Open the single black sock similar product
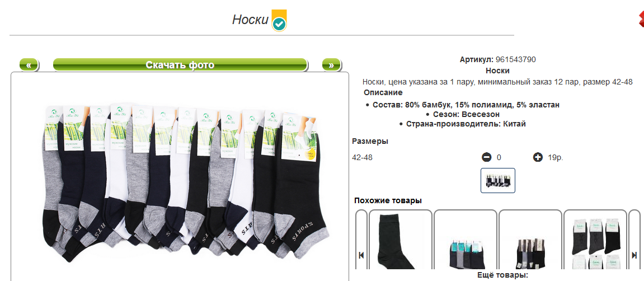The width and height of the screenshot is (644, 281). click(x=401, y=240)
